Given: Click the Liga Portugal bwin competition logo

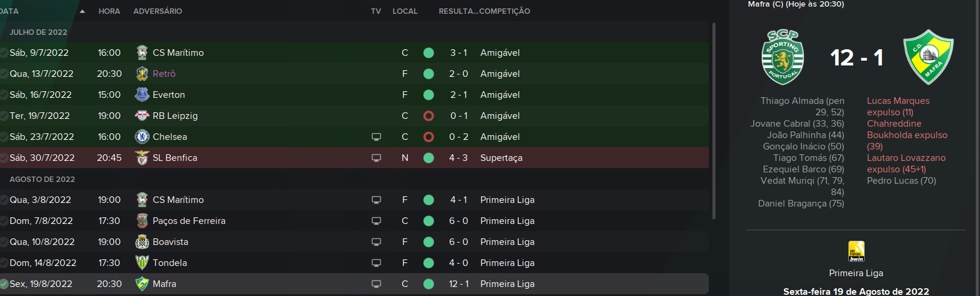Looking at the screenshot, I should pyautogui.click(x=856, y=251).
